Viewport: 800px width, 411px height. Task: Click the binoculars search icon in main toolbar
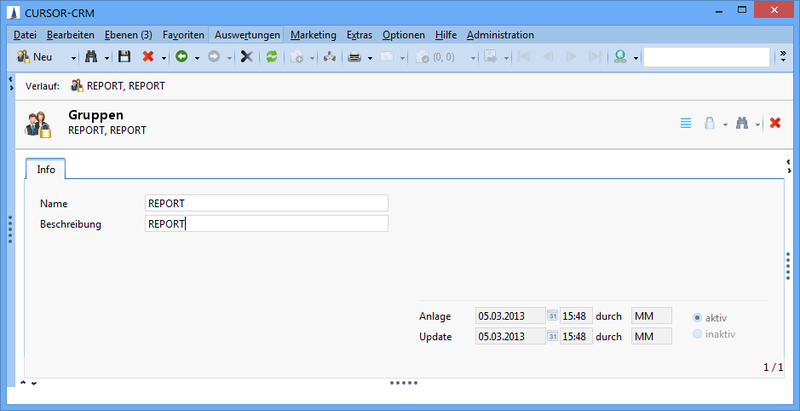coord(91,58)
